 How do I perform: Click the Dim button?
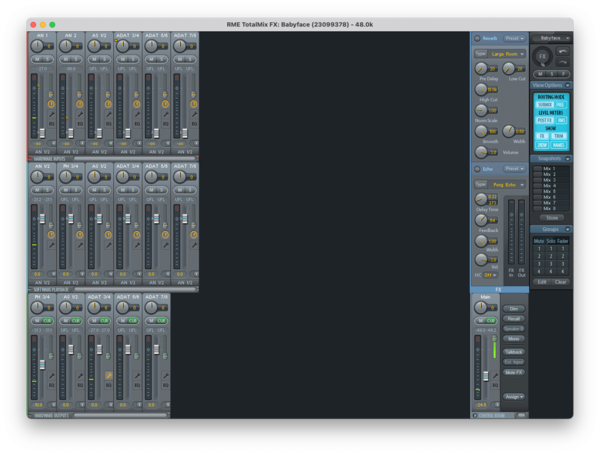[514, 309]
